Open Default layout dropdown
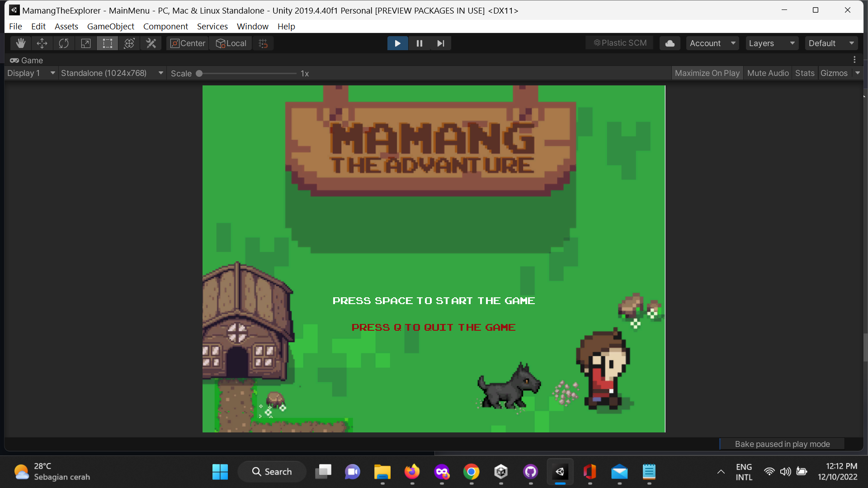This screenshot has height=488, width=868. coord(831,43)
